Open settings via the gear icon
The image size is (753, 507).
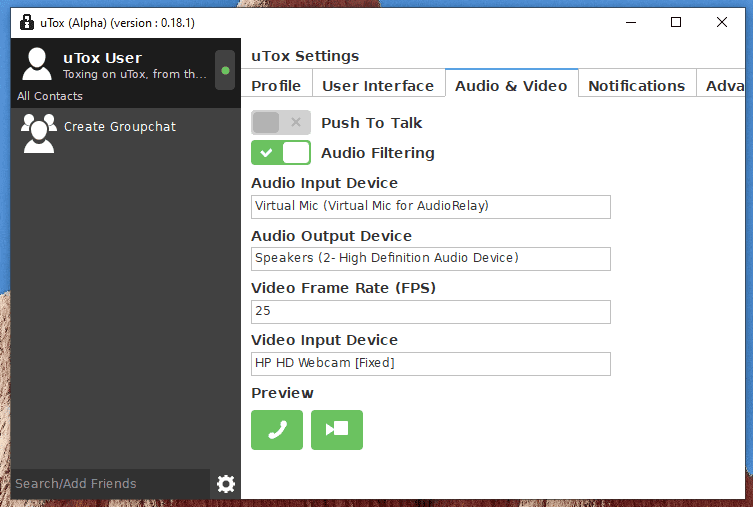226,483
